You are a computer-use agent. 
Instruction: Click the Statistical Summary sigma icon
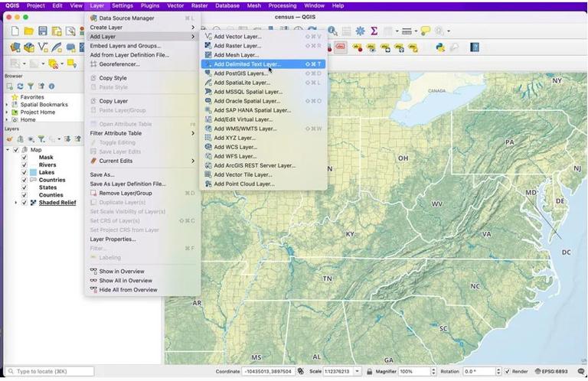click(374, 31)
